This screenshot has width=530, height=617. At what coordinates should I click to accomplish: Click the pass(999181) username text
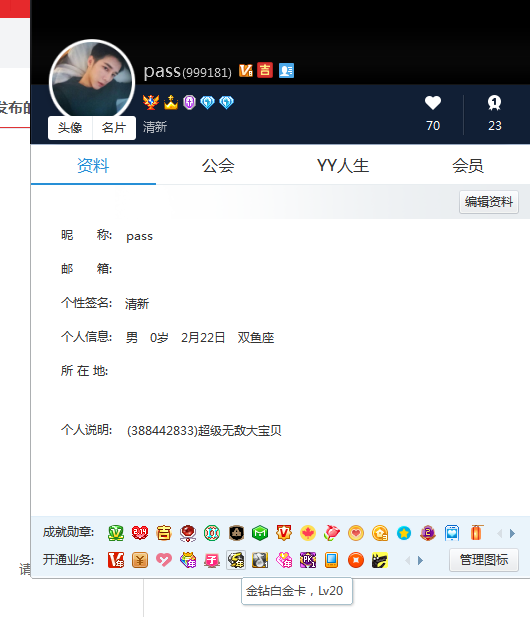[x=188, y=72]
